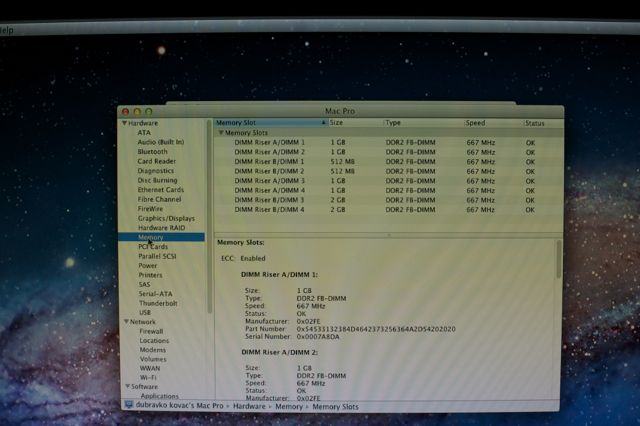
Task: Select the DIMM Riser B/DIMM 4 row
Action: coord(389,210)
